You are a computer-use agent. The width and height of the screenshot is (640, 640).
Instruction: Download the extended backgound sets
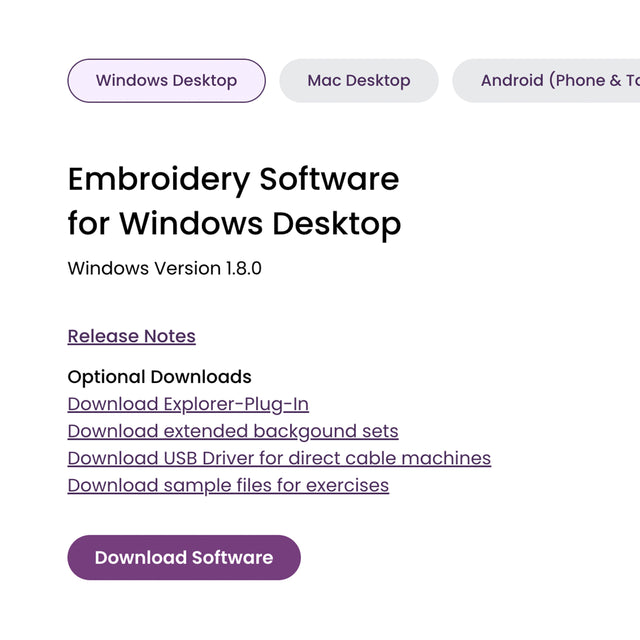tap(232, 431)
